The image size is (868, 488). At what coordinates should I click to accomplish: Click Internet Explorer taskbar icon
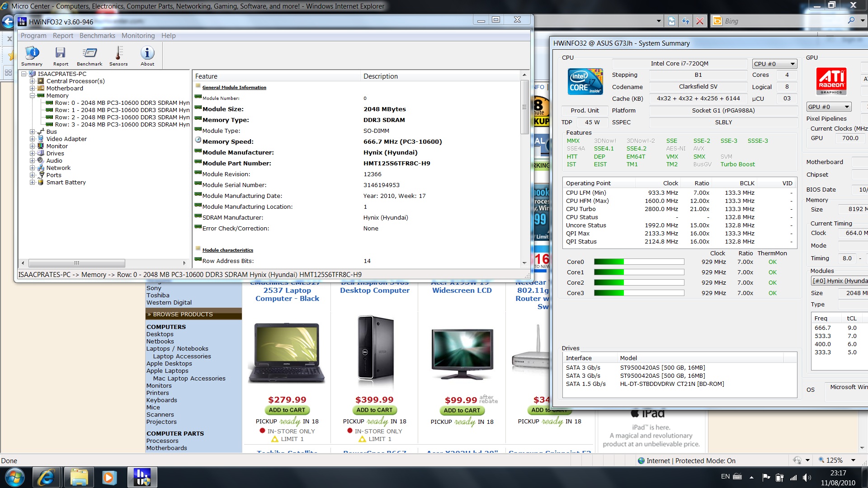click(46, 478)
